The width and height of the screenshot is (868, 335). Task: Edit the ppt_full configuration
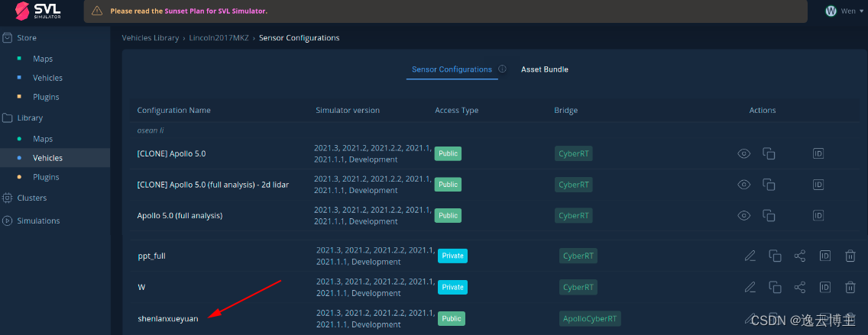pos(750,256)
